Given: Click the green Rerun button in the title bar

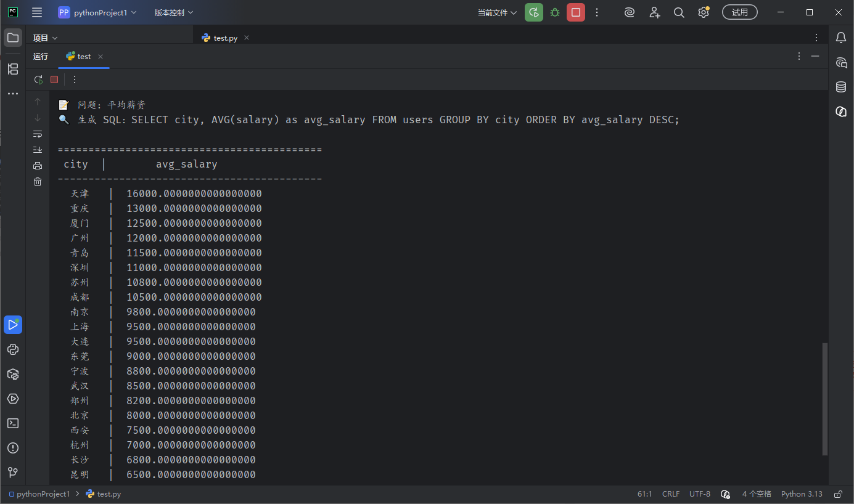Looking at the screenshot, I should pos(534,12).
